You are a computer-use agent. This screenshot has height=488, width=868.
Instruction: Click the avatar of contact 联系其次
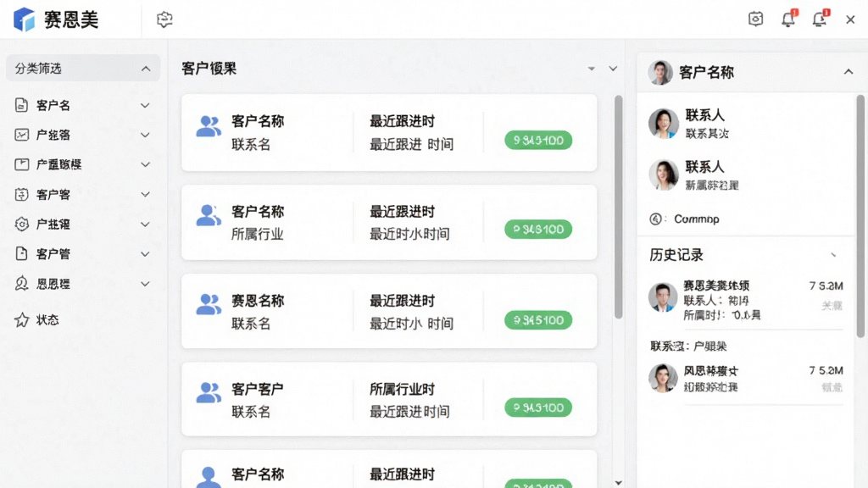click(664, 124)
